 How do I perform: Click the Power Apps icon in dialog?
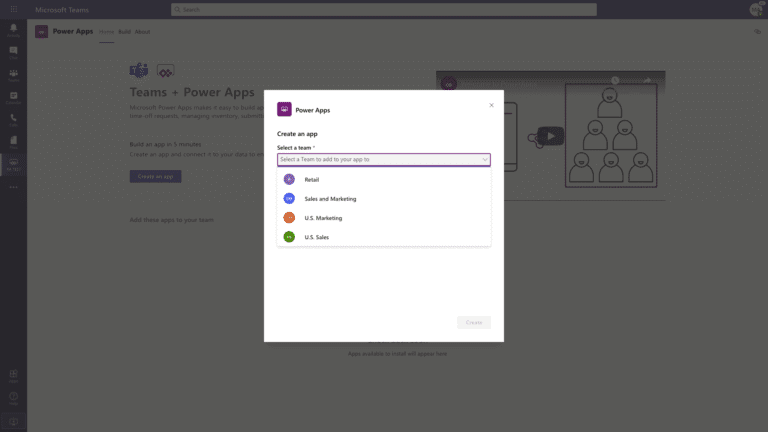(x=284, y=109)
